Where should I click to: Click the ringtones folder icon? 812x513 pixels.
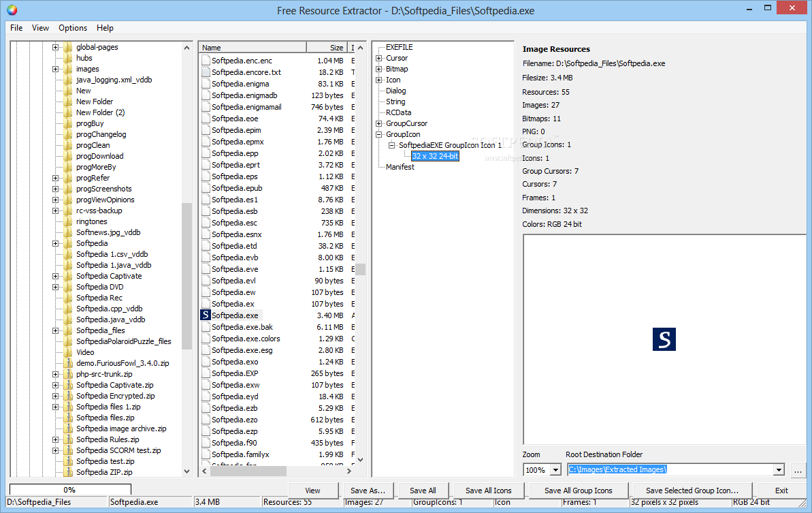point(68,221)
